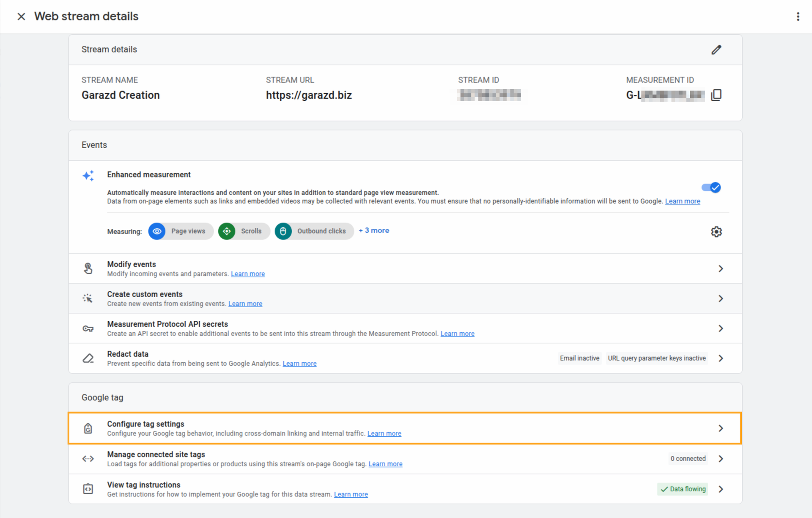Open the three-dot more options menu
Screen dimensions: 812x518
(798, 17)
